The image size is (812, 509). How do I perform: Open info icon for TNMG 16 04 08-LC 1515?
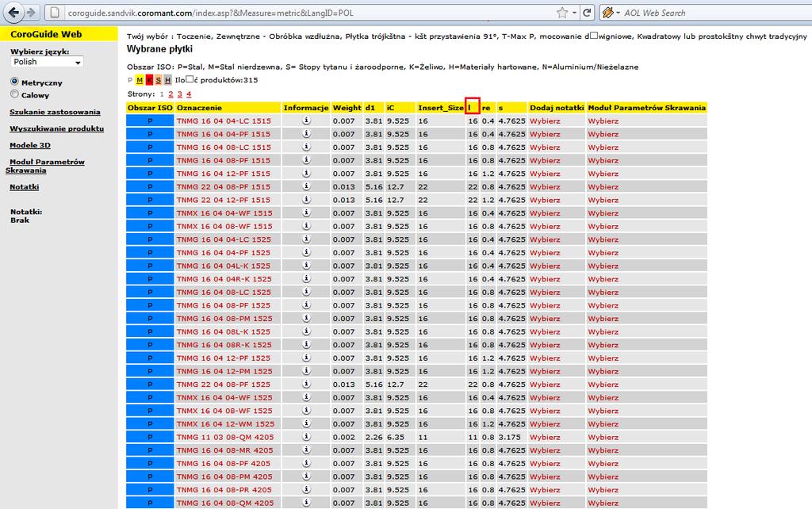coord(306,147)
